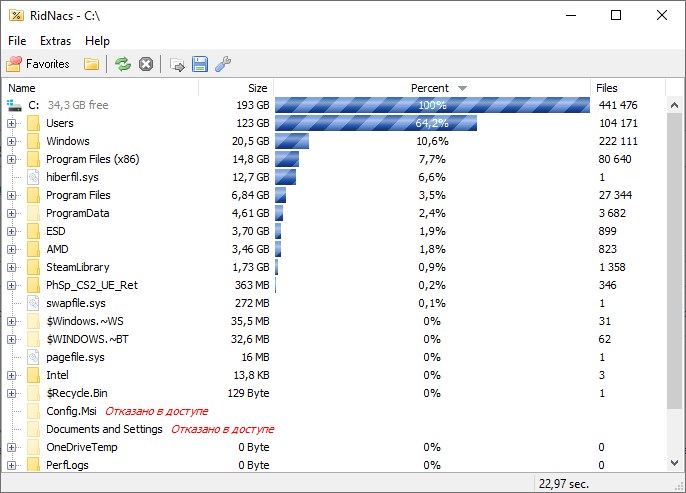
Task: Open settings via the wrench icon
Action: 223,64
